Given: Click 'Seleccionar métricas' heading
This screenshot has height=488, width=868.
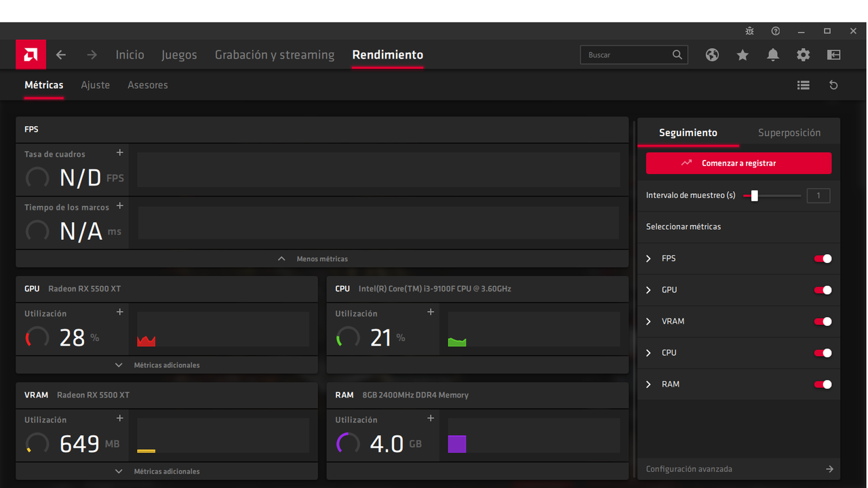Looking at the screenshot, I should click(684, 227).
